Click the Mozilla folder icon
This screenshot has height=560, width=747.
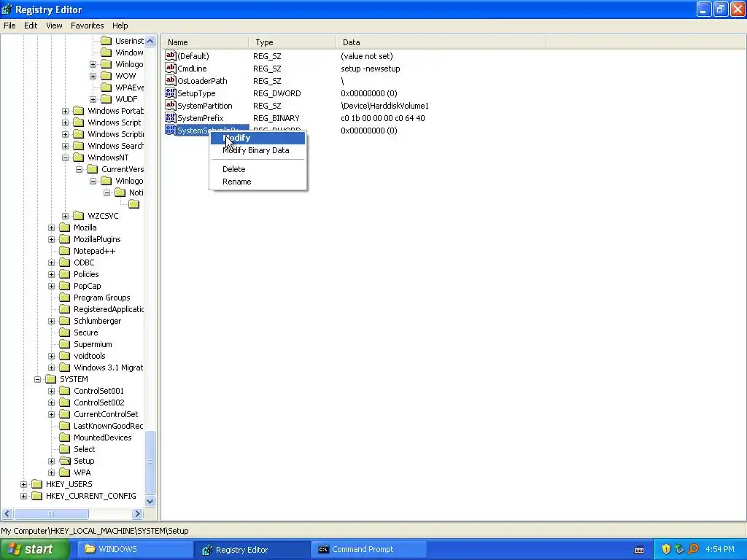point(64,227)
